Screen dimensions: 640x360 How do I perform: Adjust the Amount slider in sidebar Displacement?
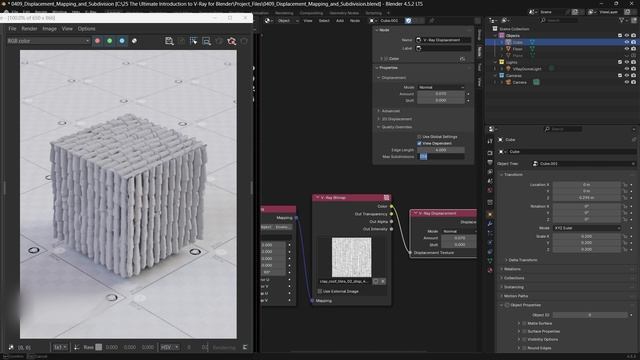[441, 94]
